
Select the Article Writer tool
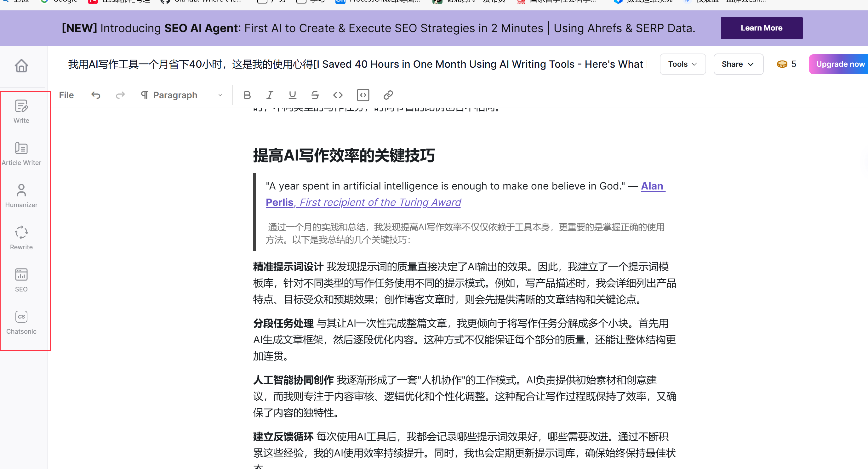coord(21,153)
